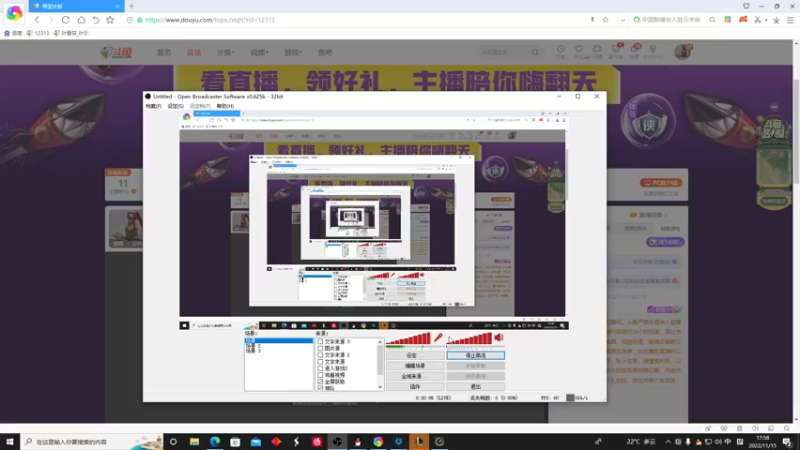800x450 pixels.
Task: Toggle the text source 2 checkbox
Action: pos(320,355)
